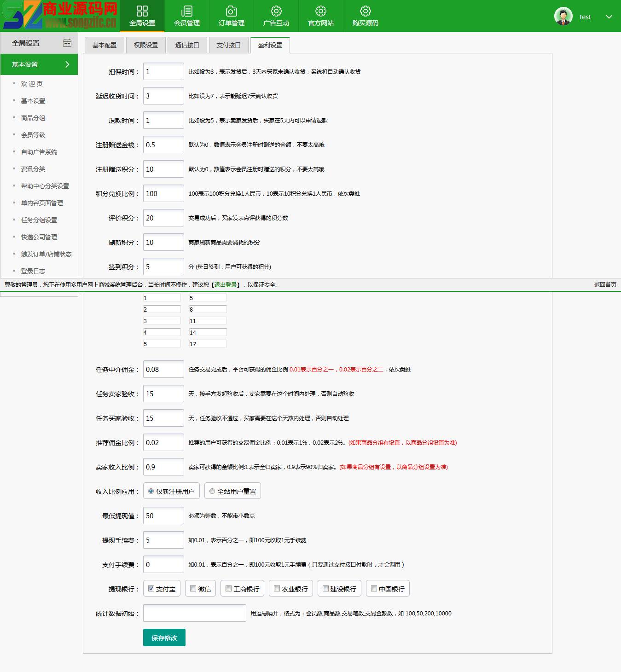This screenshot has height=672, width=621.
Task: Uncheck the 支付宝 withdrawal bank checkbox
Action: (151, 588)
